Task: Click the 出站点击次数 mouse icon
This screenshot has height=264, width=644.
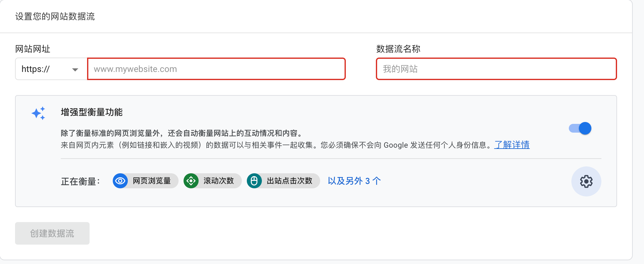Action: click(254, 181)
